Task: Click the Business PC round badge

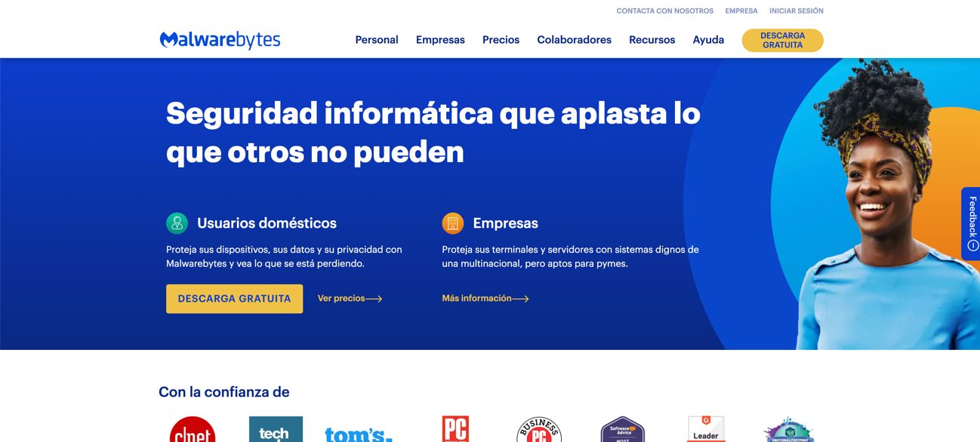Action: click(x=539, y=431)
